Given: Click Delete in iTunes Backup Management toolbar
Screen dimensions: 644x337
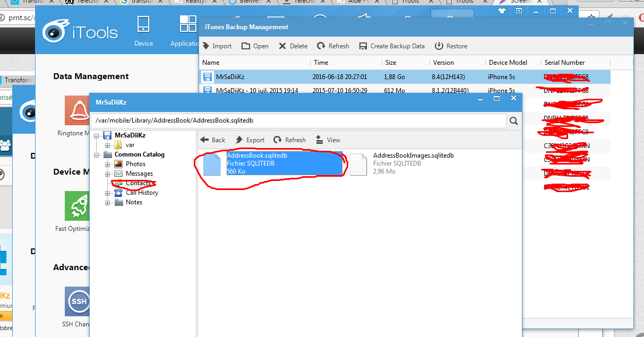Looking at the screenshot, I should pos(293,46).
